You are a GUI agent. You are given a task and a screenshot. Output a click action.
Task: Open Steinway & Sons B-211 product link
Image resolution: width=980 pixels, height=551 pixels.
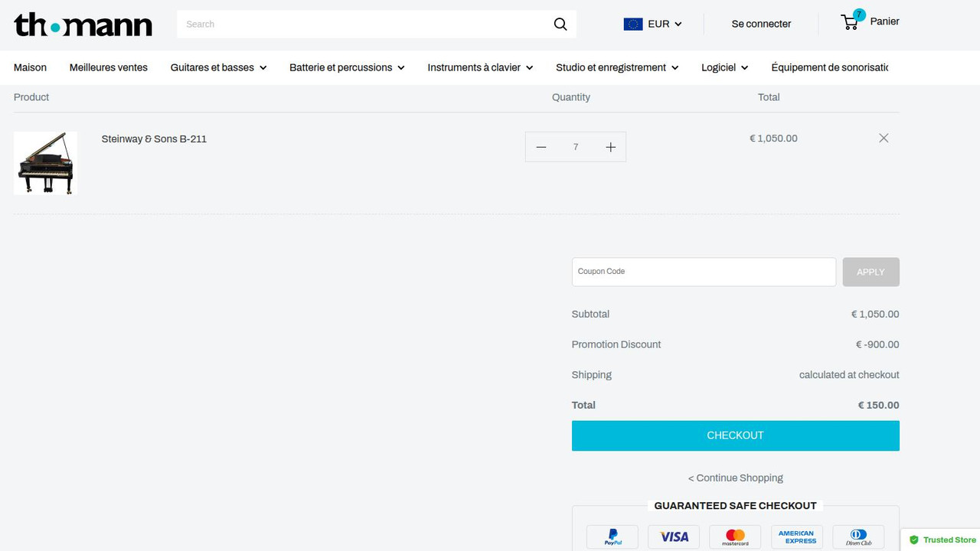[154, 139]
